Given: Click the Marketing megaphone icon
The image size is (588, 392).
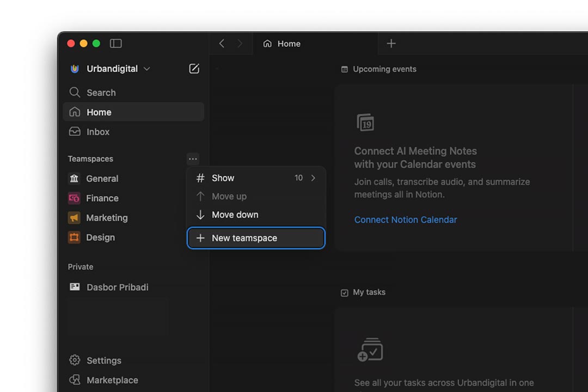Looking at the screenshot, I should pos(74,218).
